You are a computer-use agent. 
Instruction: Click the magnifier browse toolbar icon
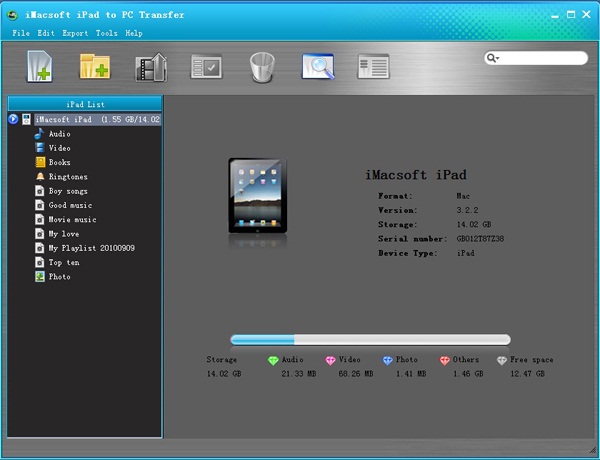[x=318, y=67]
